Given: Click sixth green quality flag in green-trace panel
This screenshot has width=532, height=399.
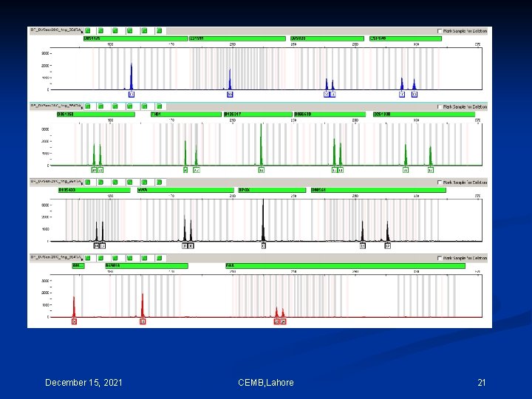Looking at the screenshot, I should [159, 106].
